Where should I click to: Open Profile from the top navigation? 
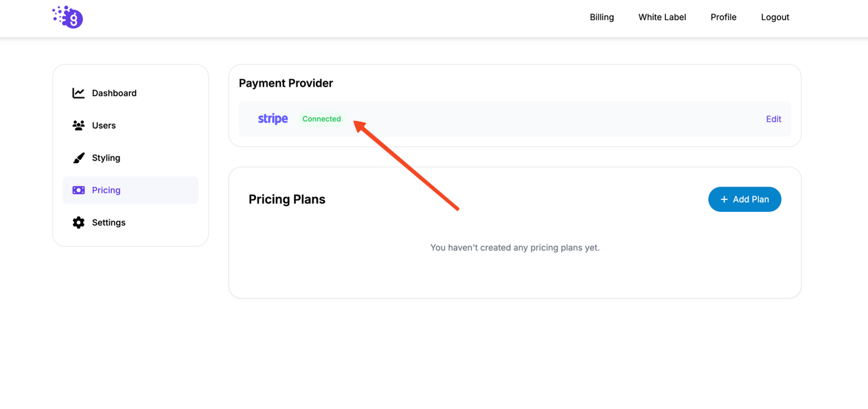723,17
